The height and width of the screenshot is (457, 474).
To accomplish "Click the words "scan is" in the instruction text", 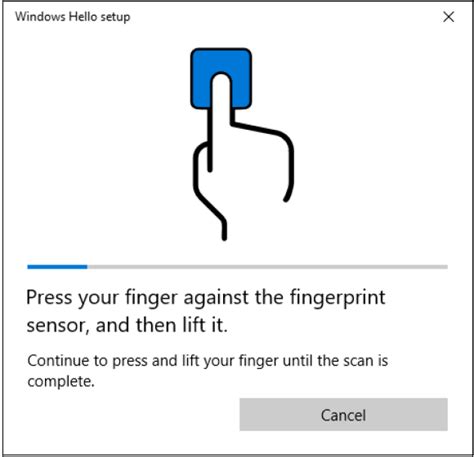I will [x=366, y=361].
